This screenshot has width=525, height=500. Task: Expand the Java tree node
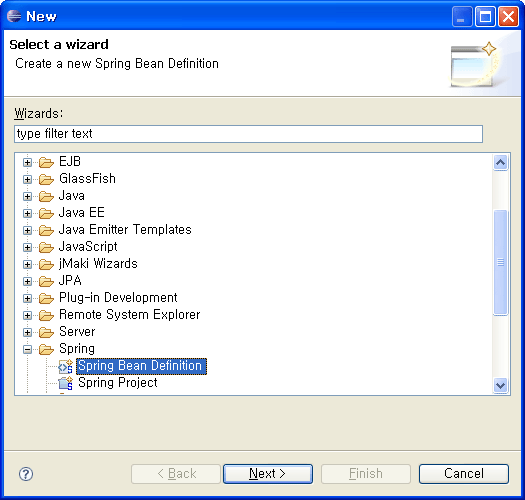coord(27,197)
